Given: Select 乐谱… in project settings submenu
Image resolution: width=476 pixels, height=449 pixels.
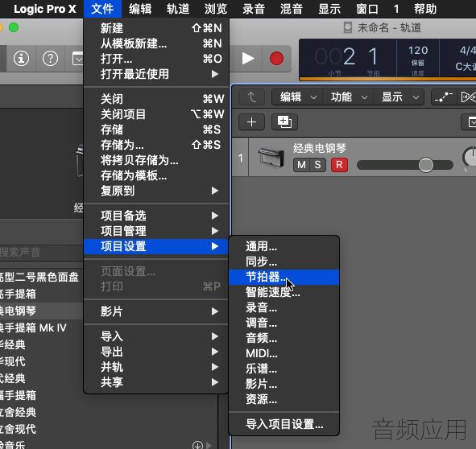Looking at the screenshot, I should coord(284,369).
